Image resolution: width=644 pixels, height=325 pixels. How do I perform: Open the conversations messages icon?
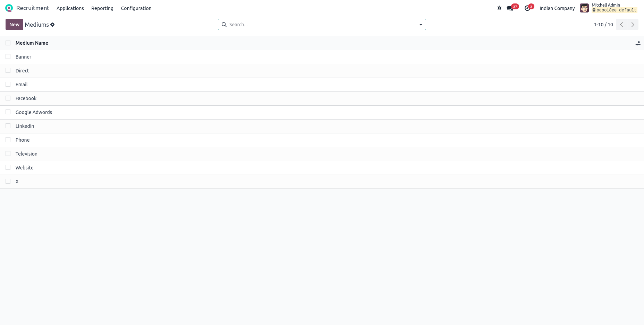point(510,8)
